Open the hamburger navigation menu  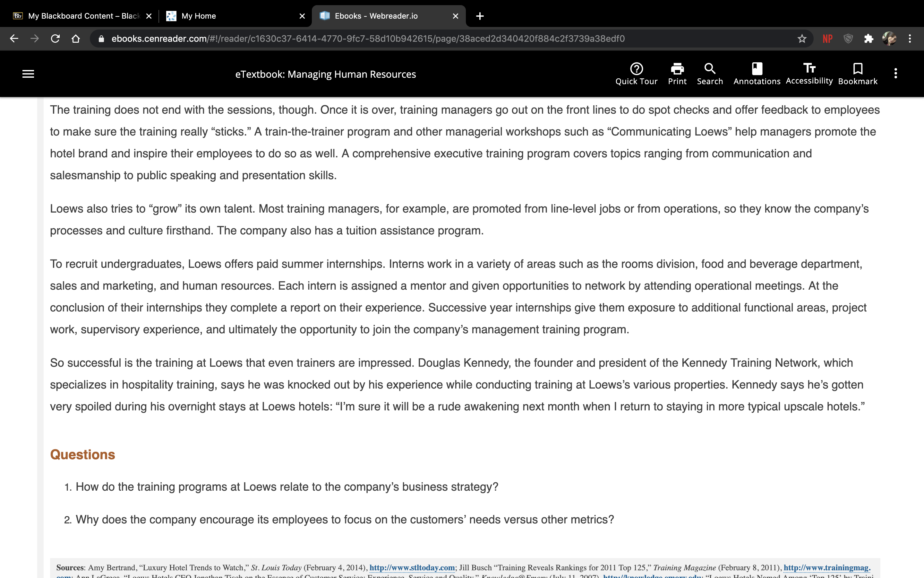click(x=28, y=74)
